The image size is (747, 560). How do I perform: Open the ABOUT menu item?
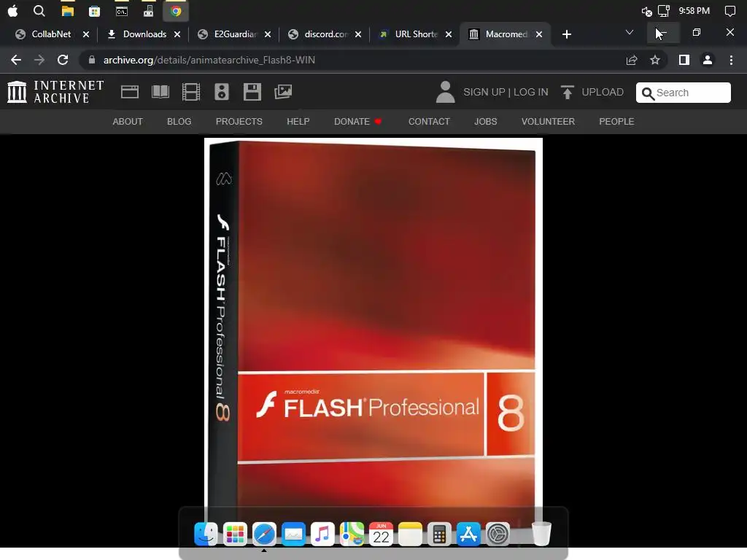(128, 122)
